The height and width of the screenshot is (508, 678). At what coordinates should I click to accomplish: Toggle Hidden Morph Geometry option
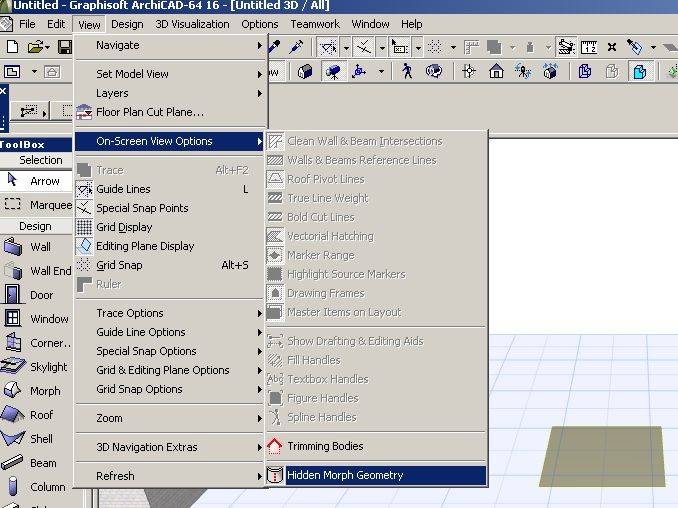point(376,475)
